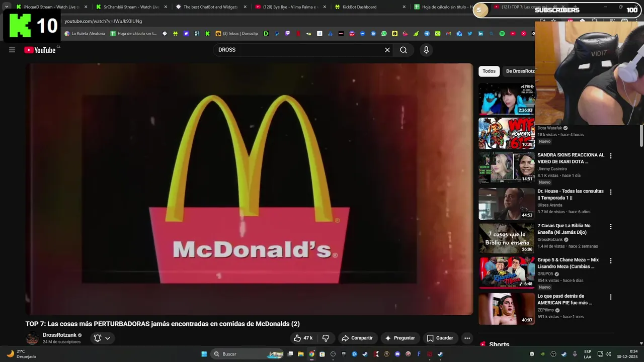
Task: Open options for Dr. House video
Action: click(611, 192)
